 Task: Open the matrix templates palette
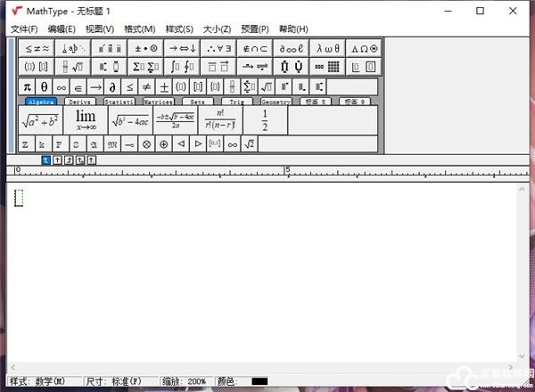tap(326, 67)
